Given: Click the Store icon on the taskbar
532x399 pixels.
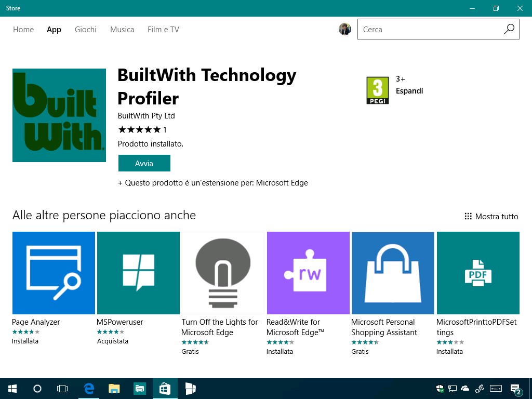Looking at the screenshot, I should (165, 389).
